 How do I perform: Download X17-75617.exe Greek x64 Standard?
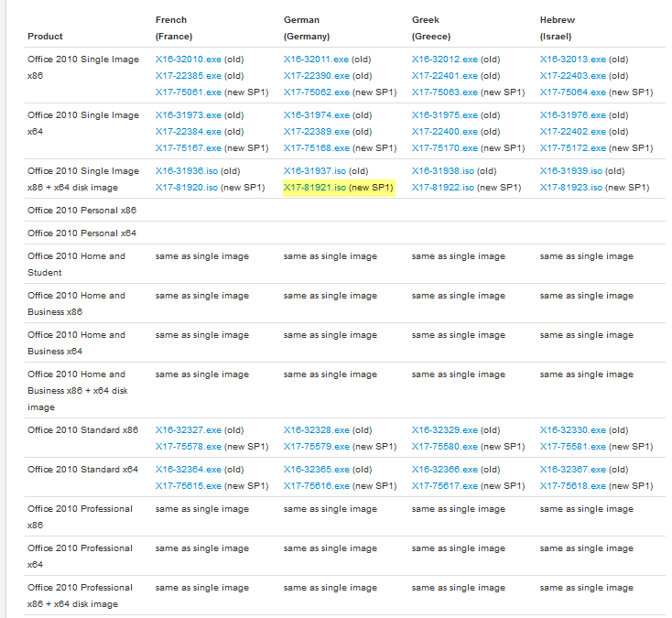pos(444,486)
